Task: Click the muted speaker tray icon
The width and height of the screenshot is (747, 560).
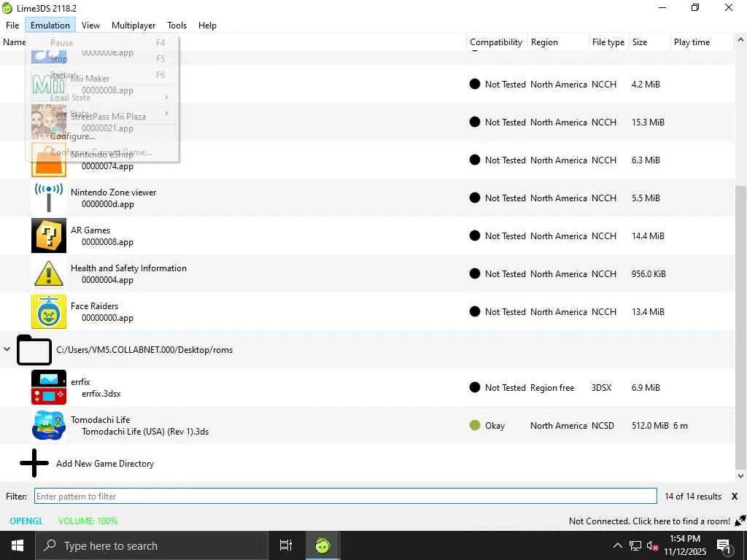Action: coord(652,545)
